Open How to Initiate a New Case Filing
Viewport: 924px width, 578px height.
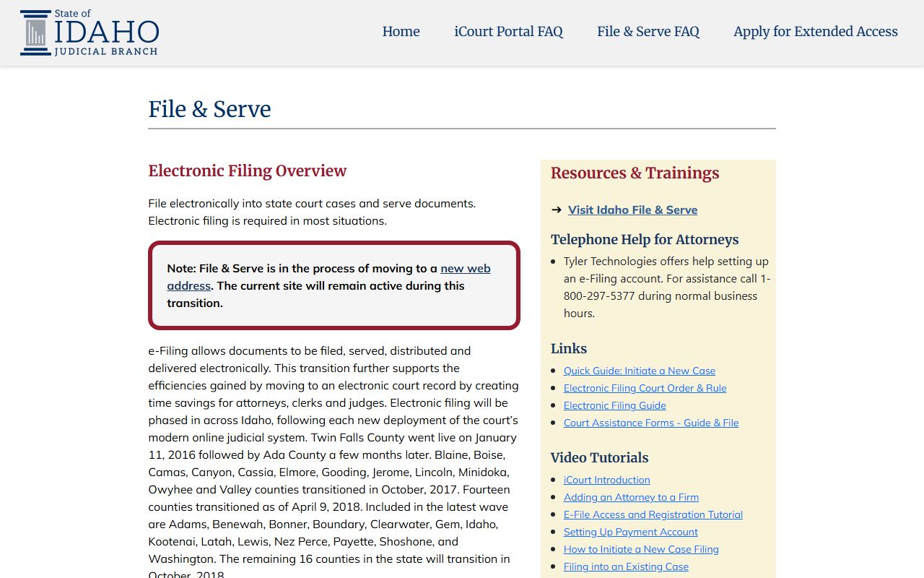pos(641,549)
